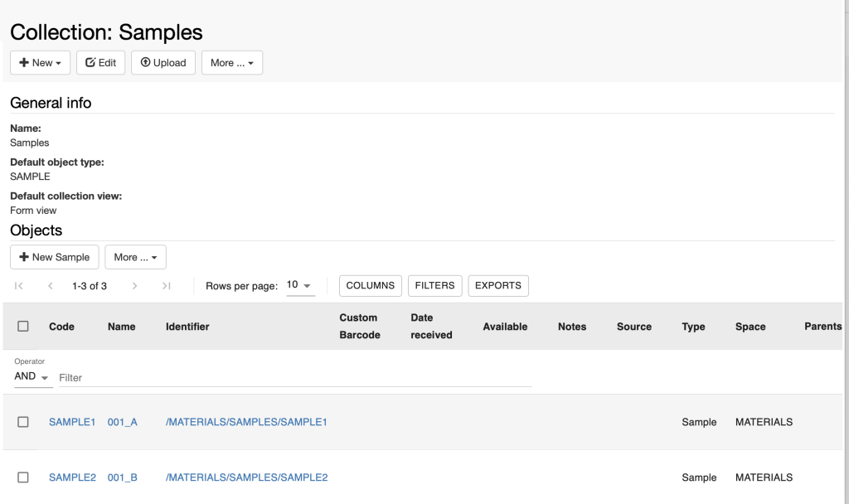
Task: Open the /MATERIALS/SAMPLES/SAMPLE1 identifier link
Action: (246, 422)
